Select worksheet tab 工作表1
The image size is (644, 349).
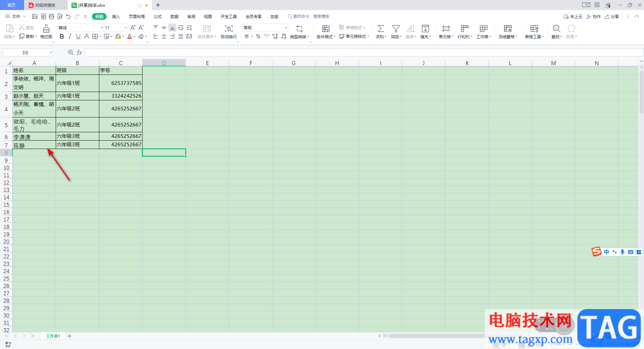pyautogui.click(x=53, y=336)
